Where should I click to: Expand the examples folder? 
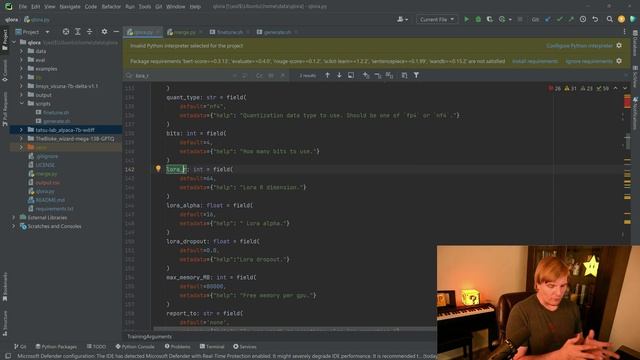coord(22,69)
